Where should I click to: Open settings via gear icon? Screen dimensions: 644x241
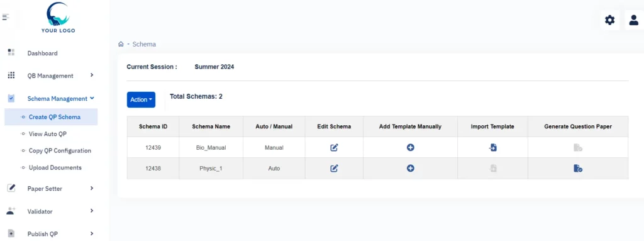[x=610, y=20]
